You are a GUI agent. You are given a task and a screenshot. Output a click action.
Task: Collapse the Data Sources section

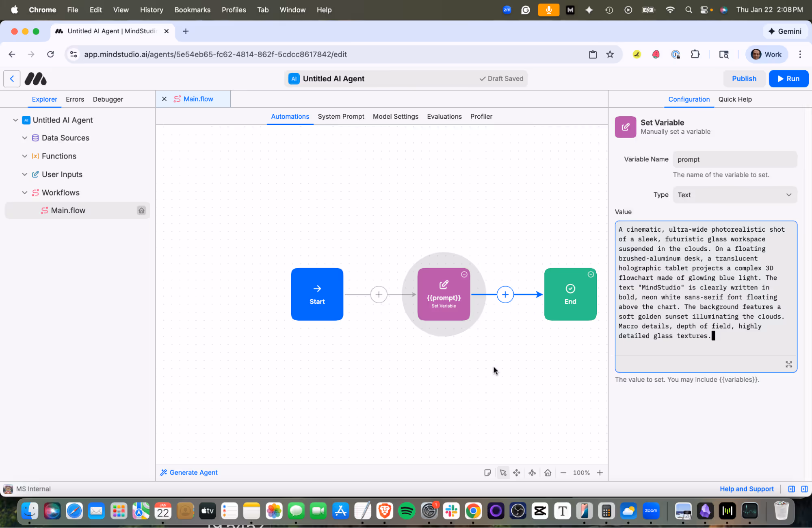click(25, 138)
